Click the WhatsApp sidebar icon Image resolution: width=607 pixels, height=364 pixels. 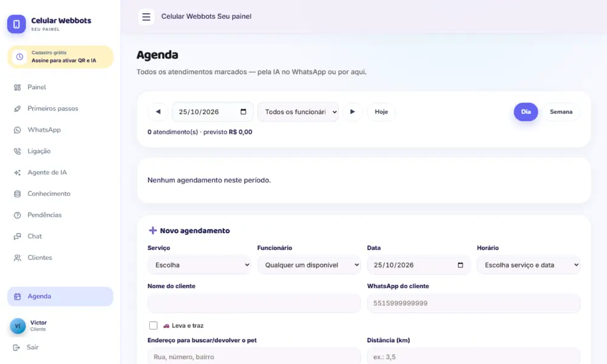[18, 130]
